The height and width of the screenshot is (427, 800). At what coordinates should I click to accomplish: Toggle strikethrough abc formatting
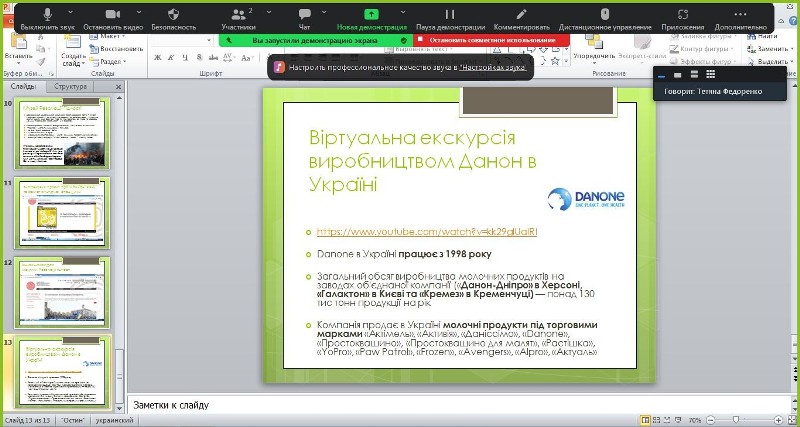[213, 58]
